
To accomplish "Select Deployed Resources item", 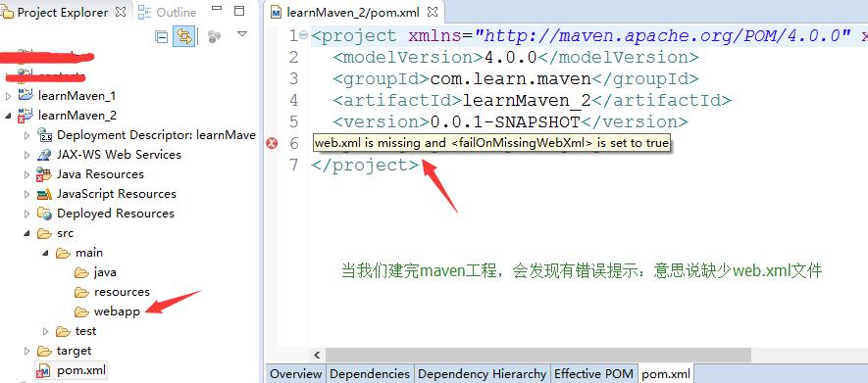I will tap(115, 214).
